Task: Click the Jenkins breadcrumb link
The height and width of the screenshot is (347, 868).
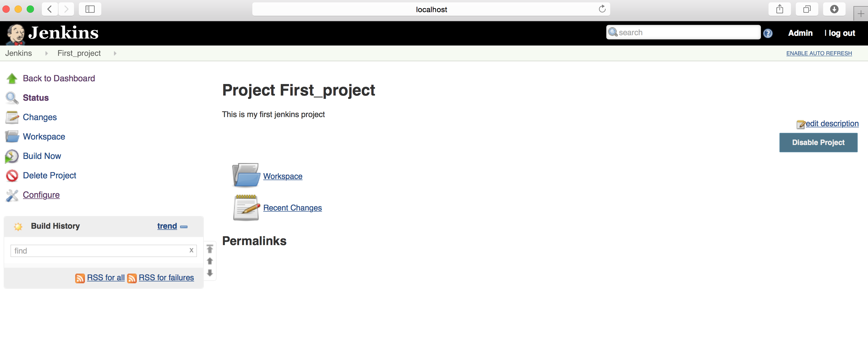Action: point(19,53)
